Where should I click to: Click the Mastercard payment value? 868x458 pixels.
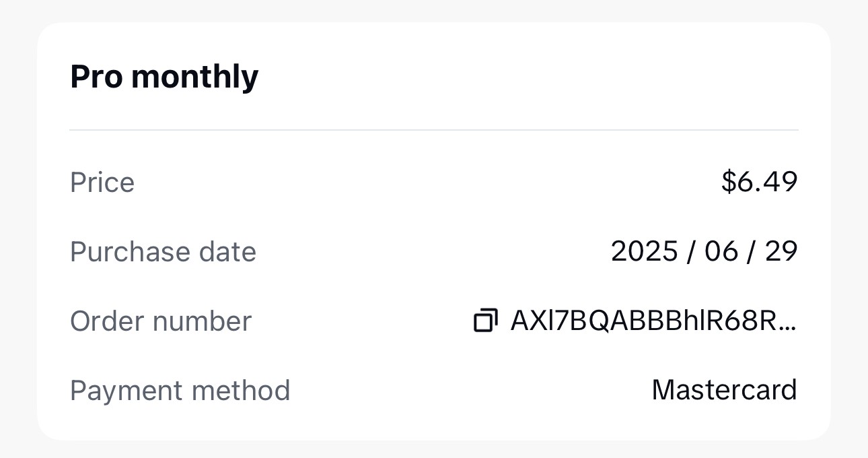click(x=724, y=390)
